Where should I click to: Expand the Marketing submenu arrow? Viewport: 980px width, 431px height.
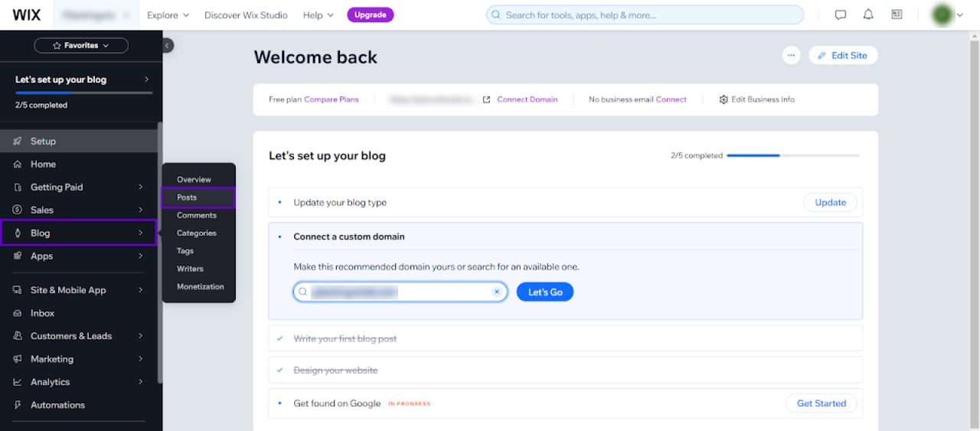pyautogui.click(x=140, y=359)
